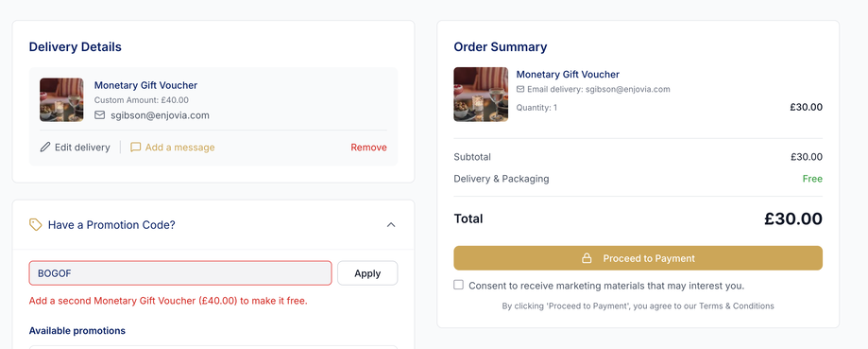Click the envelope icon in the Order Summary email delivery line
The width and height of the screenshot is (868, 349).
coord(520,89)
